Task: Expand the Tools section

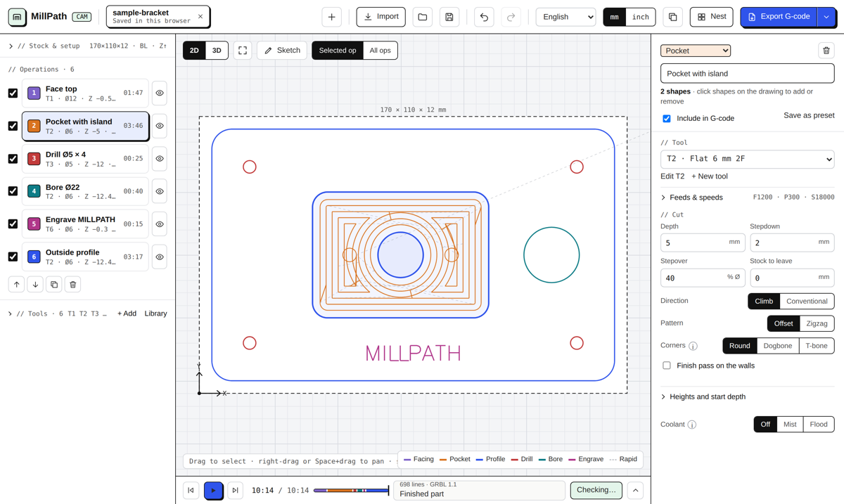Action: pyautogui.click(x=58, y=314)
